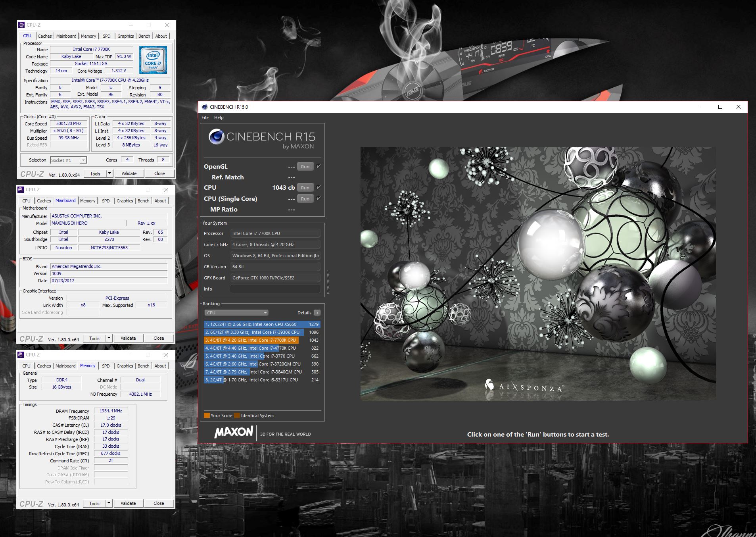Click the Details arrow button in Ranking

(317, 313)
